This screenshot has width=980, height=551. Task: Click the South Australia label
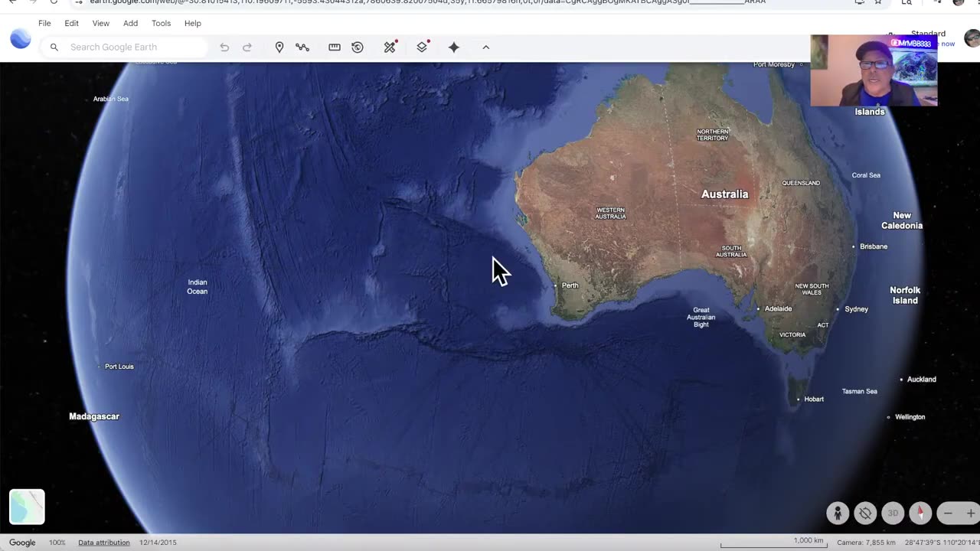(731, 251)
